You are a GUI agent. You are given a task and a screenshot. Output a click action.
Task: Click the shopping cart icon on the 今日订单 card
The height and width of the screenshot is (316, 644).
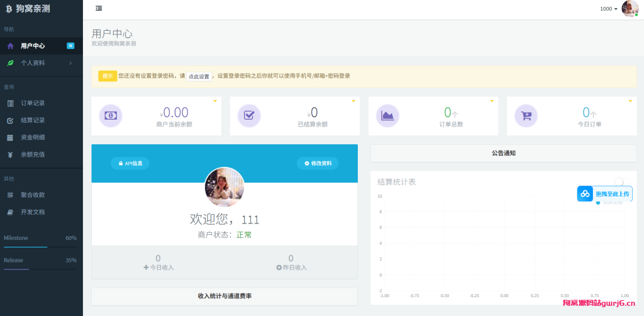click(526, 116)
